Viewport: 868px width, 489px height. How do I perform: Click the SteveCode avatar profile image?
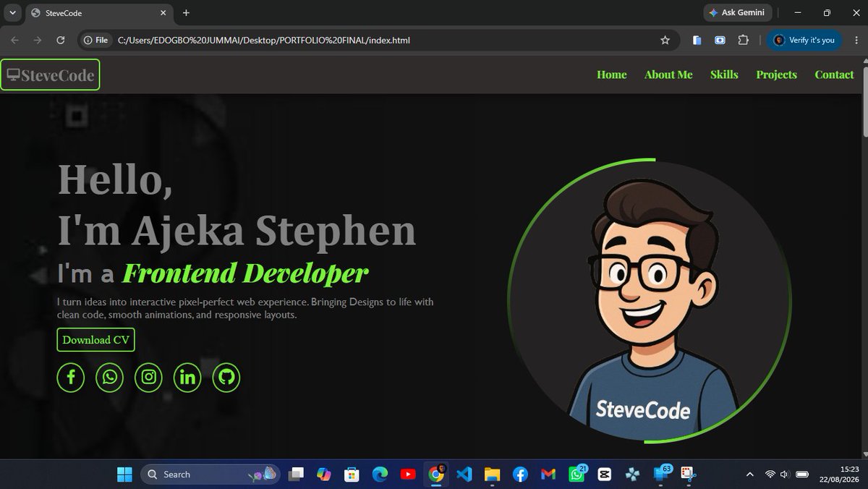pos(650,300)
